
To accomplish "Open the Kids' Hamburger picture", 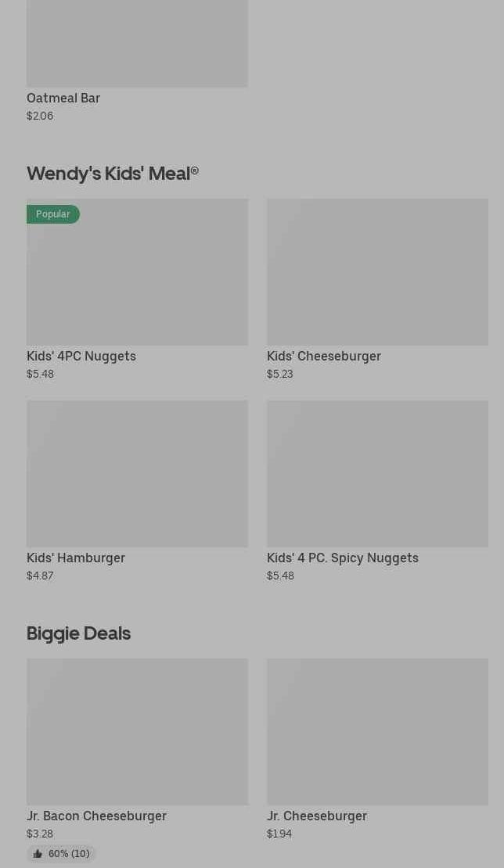I will (138, 474).
